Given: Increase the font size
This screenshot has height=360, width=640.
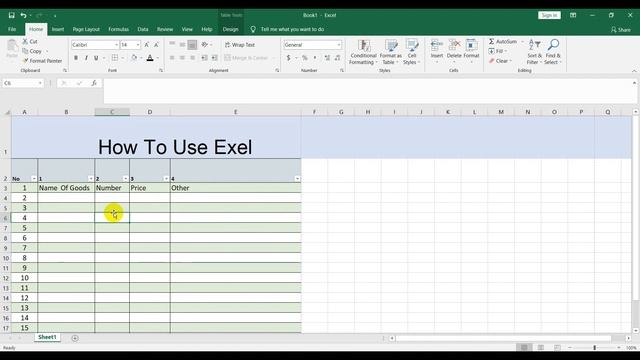Looking at the screenshot, I should pyautogui.click(x=147, y=45).
